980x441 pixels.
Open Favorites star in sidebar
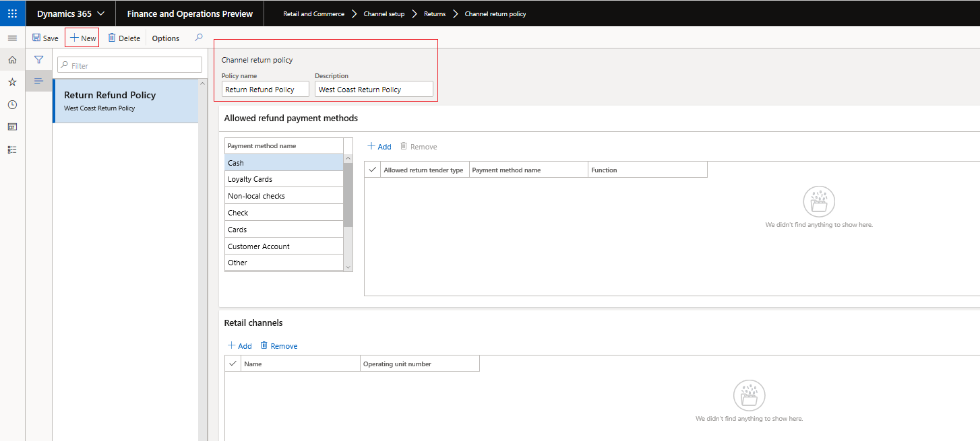coord(12,82)
